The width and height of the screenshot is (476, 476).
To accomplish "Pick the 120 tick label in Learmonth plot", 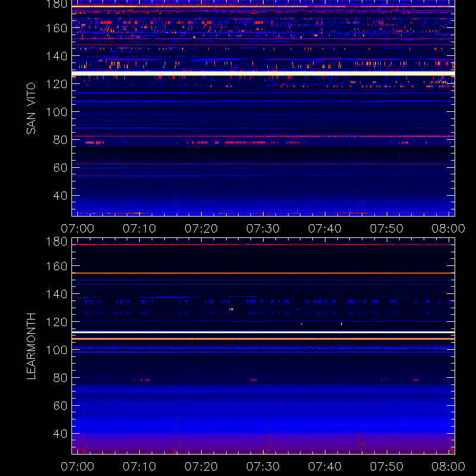I will [x=57, y=322].
